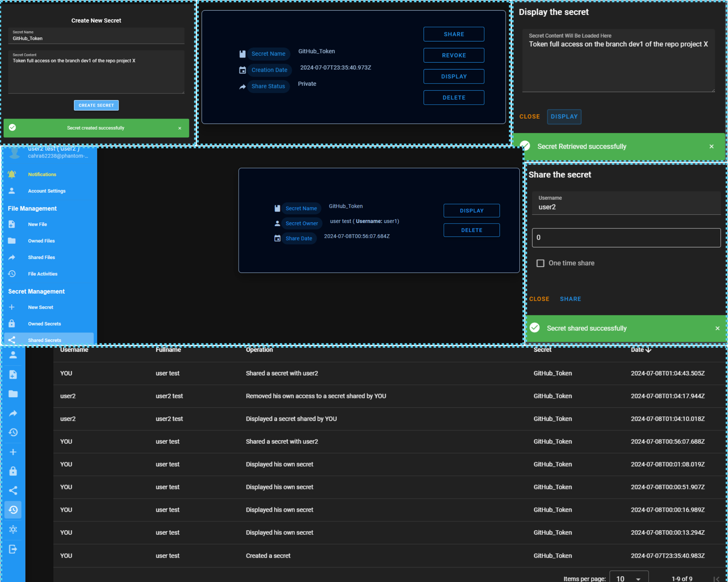Viewport: 728px width, 582px height.
Task: Click the folder icon in collapsed sidebar
Action: click(x=13, y=394)
